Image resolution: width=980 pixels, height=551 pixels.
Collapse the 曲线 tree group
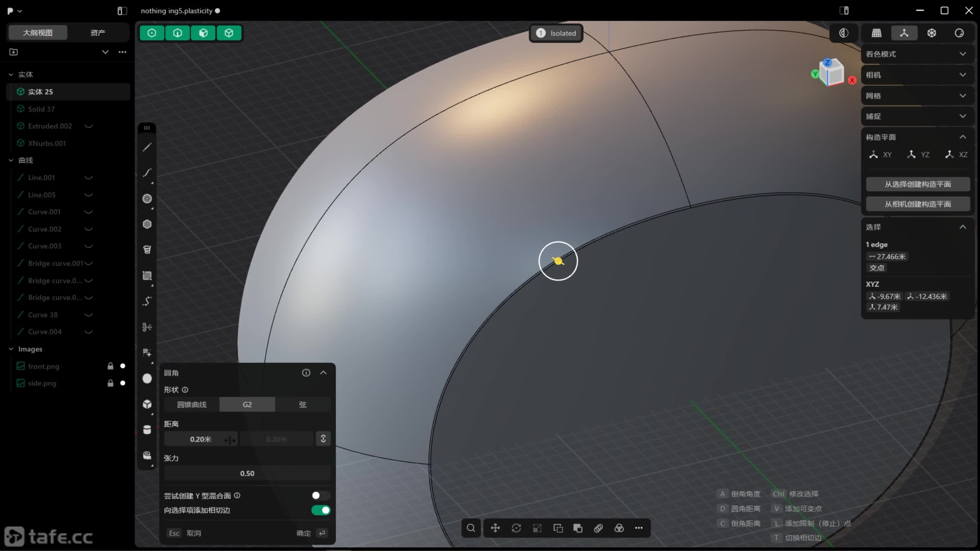click(x=11, y=160)
